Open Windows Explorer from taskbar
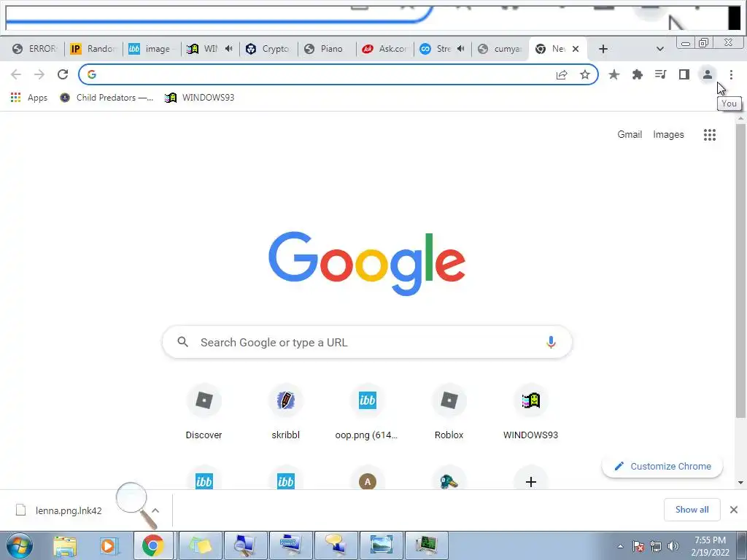This screenshot has height=560, width=747. tap(65, 546)
